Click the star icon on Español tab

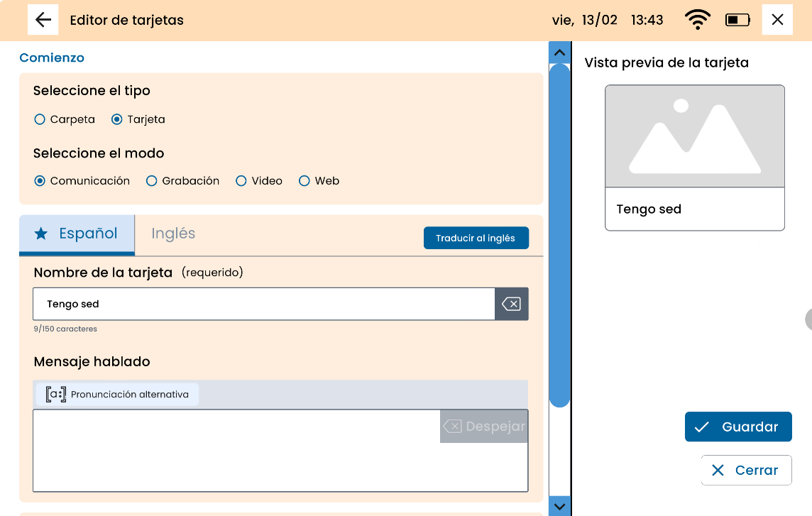pyautogui.click(x=41, y=234)
